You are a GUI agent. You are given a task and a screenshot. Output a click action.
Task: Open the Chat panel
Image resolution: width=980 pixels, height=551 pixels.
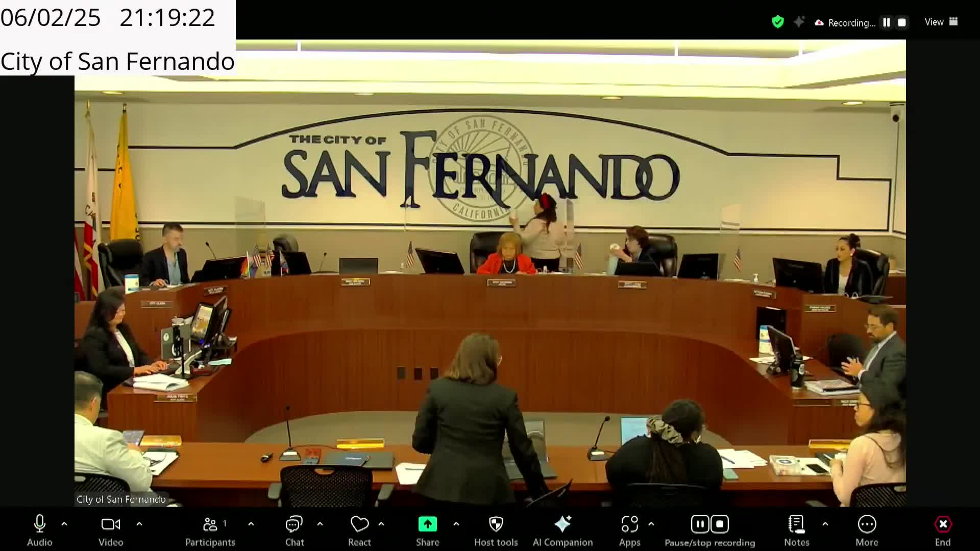click(294, 524)
